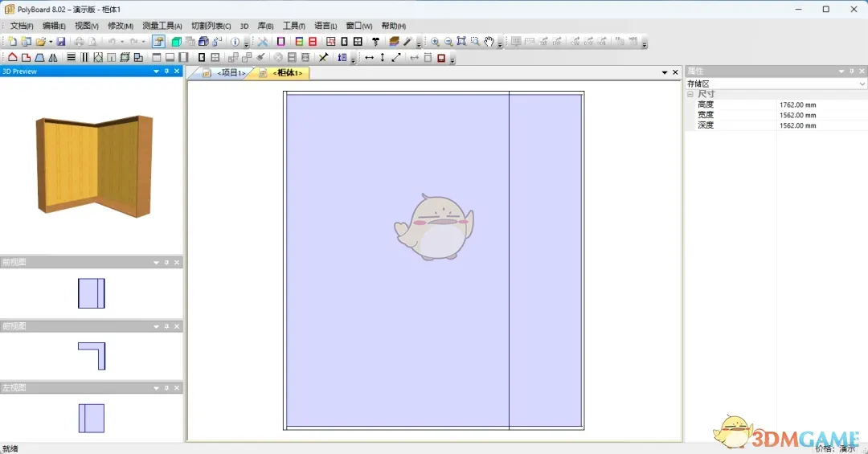This screenshot has height=454, width=868.
Task: Open 左视图 panel dropdown arrow
Action: (156, 388)
